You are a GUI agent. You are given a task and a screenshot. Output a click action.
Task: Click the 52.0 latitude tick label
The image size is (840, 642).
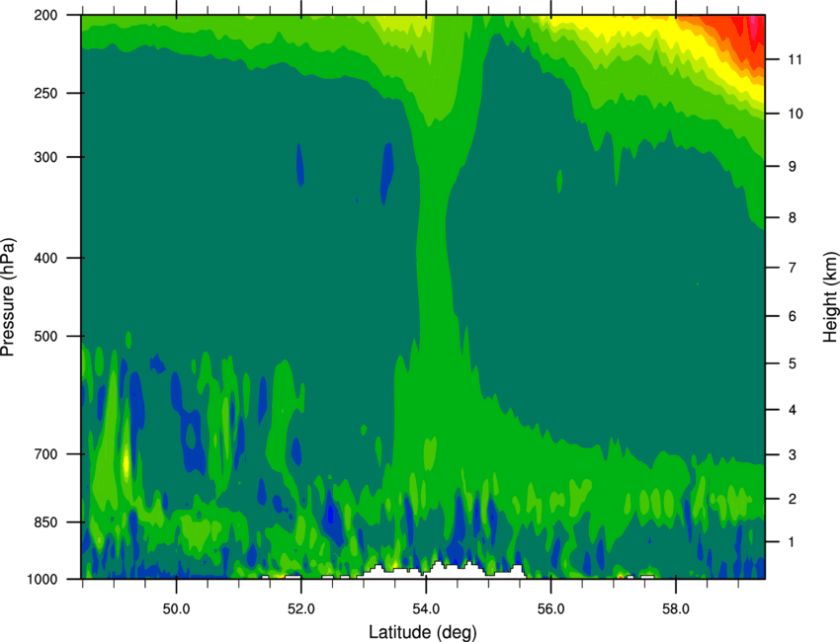[x=301, y=609]
